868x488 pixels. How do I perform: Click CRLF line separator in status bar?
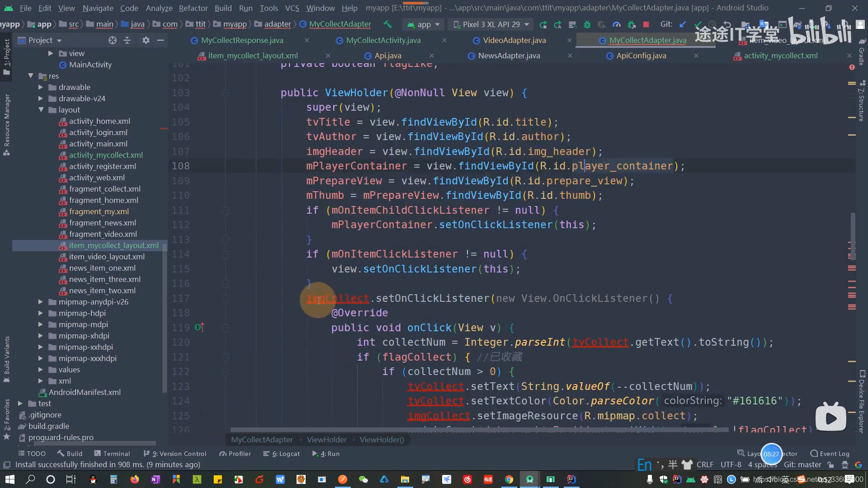705,465
